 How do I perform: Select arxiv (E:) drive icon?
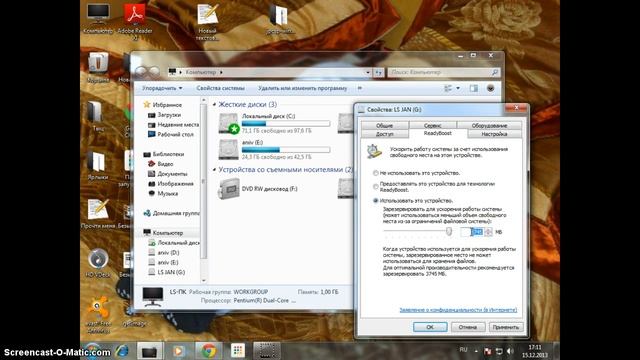coord(229,149)
